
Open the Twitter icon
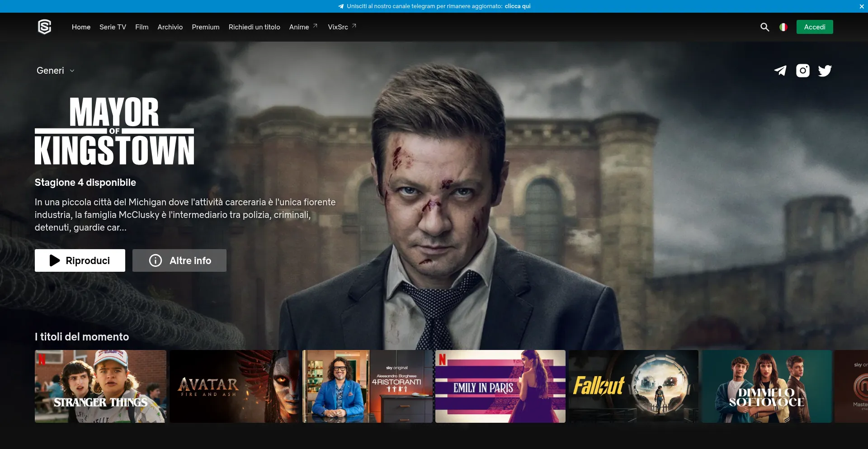point(825,71)
